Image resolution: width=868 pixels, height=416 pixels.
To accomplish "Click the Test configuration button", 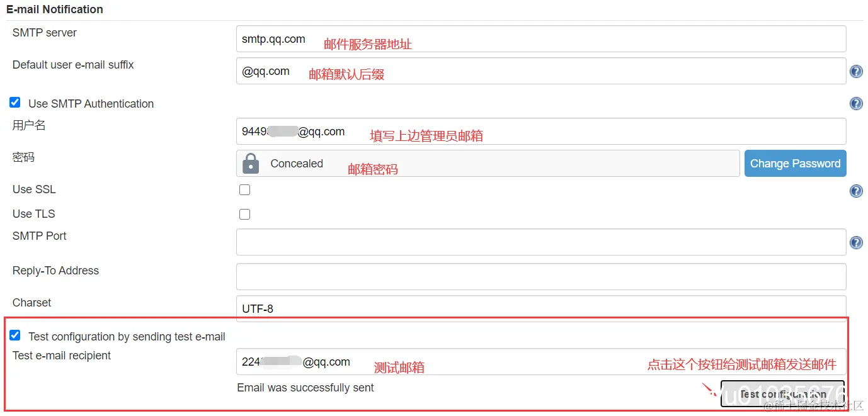I will 782,394.
